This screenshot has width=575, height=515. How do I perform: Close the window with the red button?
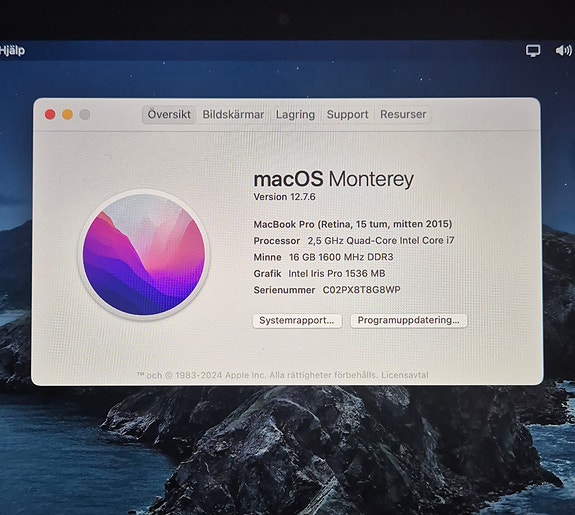[50, 114]
